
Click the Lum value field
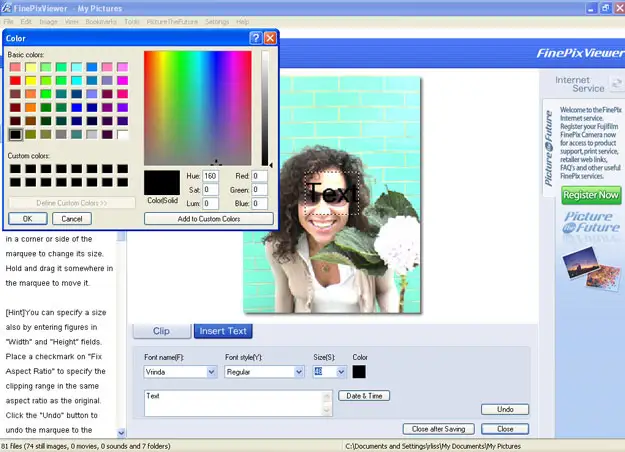coord(210,203)
